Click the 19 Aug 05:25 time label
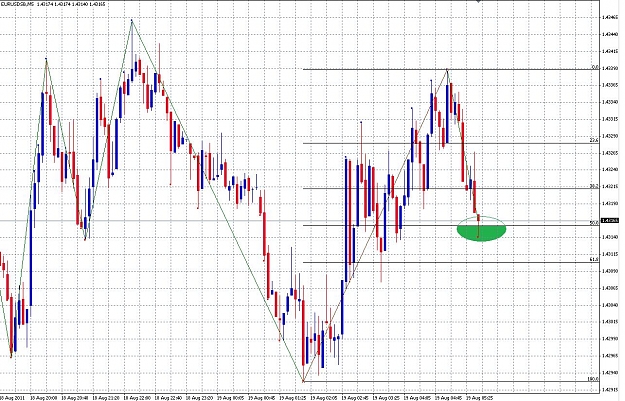 (x=479, y=398)
